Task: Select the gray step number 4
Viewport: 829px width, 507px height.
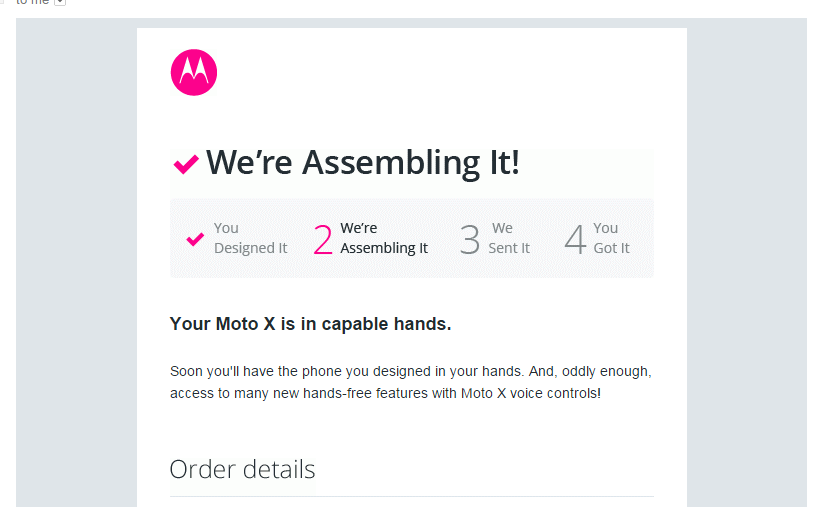Action: tap(574, 240)
